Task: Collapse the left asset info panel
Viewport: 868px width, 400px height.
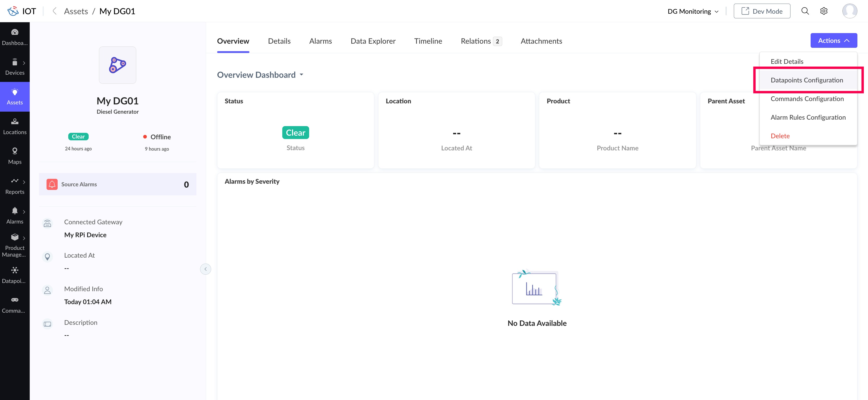Action: pos(205,269)
